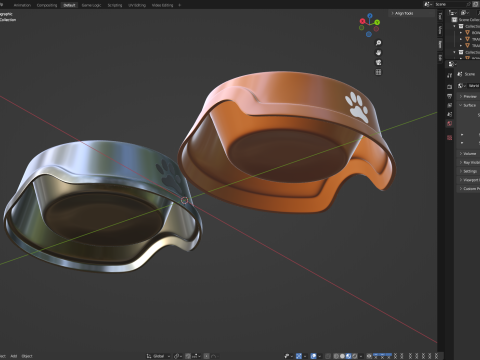Screen dimensions: 480x360
Task: Open the Tool sidebar vertical tab
Action: 440,16
